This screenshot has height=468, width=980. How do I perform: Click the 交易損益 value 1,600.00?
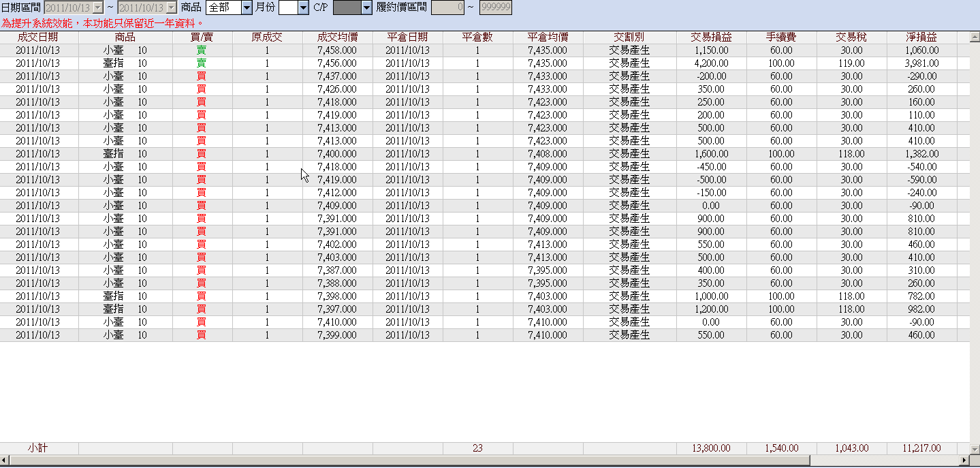[x=711, y=153]
